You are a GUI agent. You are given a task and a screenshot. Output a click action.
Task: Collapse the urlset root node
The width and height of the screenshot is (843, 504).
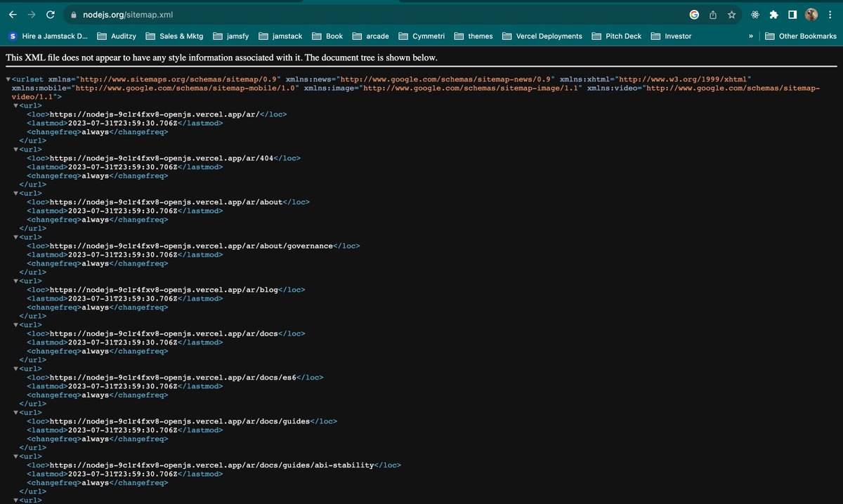(x=8, y=79)
